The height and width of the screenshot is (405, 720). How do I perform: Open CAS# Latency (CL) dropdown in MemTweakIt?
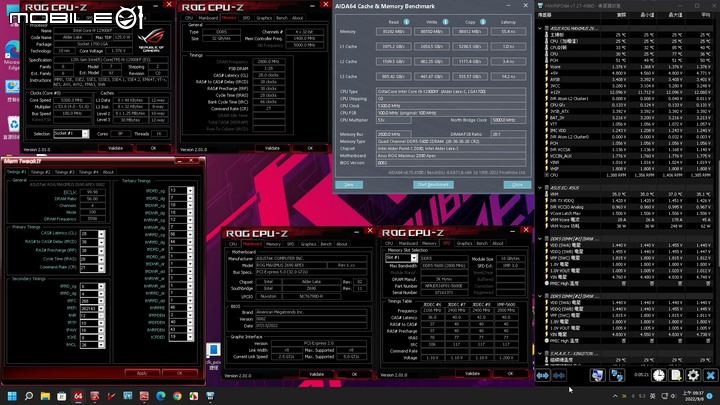click(101, 234)
